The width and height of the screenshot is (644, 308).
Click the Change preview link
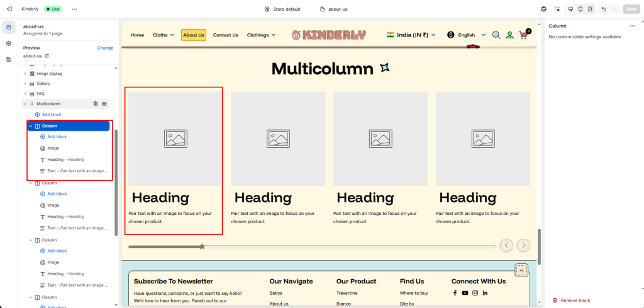pos(105,48)
